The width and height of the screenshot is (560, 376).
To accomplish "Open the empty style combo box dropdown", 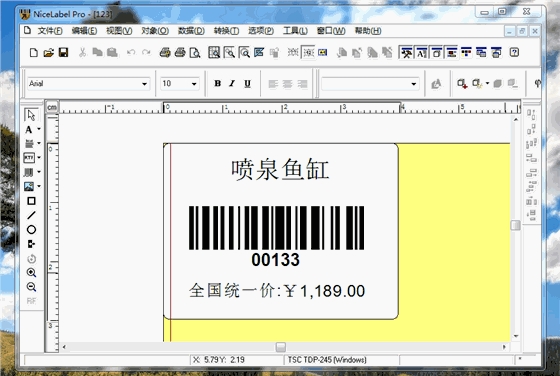I will pyautogui.click(x=414, y=84).
